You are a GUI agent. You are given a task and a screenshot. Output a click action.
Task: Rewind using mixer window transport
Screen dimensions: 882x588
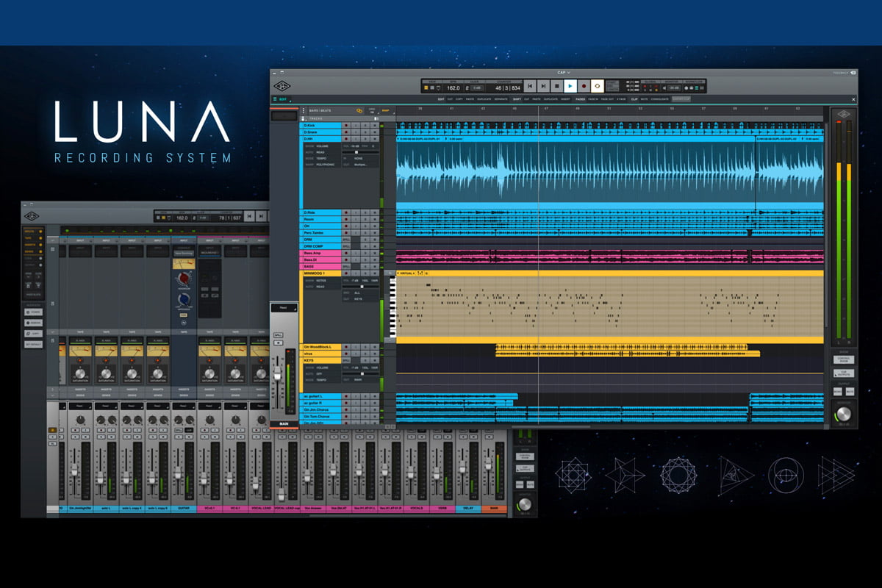[249, 216]
